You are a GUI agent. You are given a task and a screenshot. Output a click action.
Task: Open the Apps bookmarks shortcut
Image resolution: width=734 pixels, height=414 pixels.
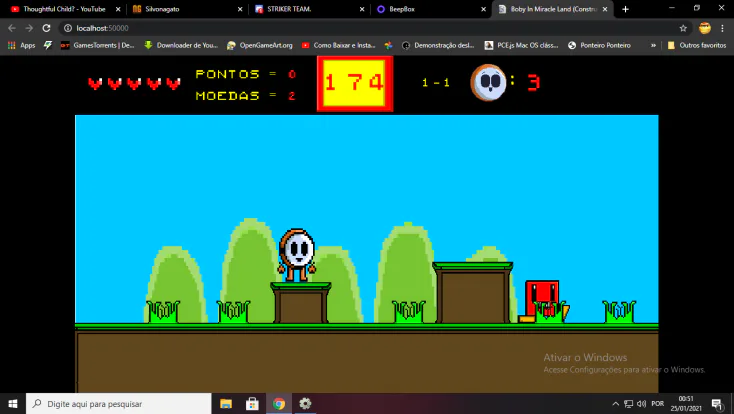(22, 45)
